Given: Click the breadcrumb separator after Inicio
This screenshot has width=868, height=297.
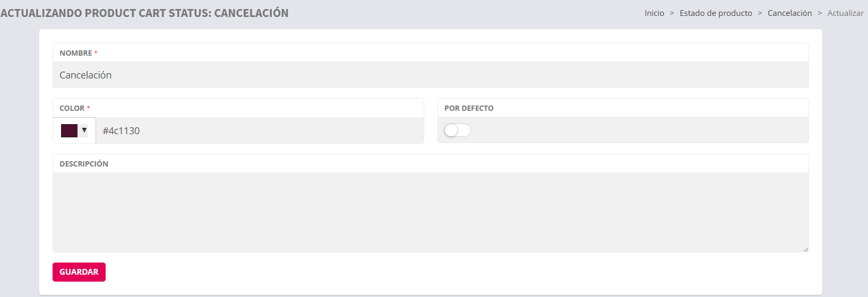Looking at the screenshot, I should (672, 13).
